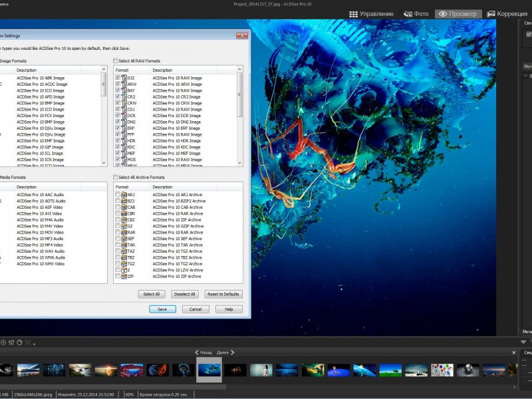Click the CAB archive file icon
The width and height of the screenshot is (532, 399).
[x=124, y=207]
